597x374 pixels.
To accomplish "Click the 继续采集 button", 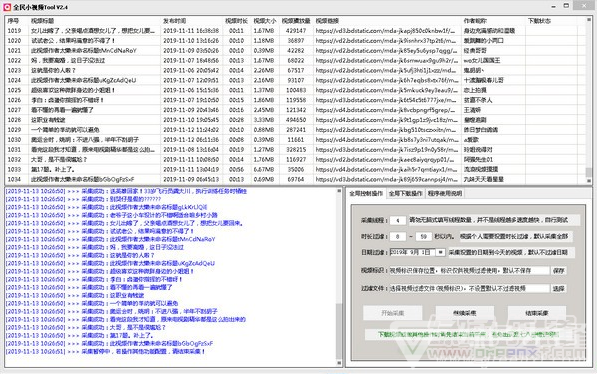I will pyautogui.click(x=465, y=313).
